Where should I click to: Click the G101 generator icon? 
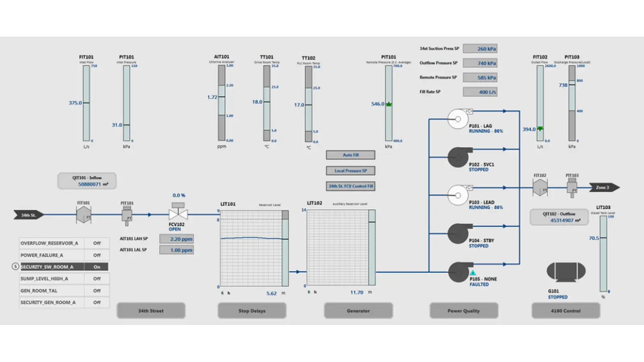click(566, 272)
